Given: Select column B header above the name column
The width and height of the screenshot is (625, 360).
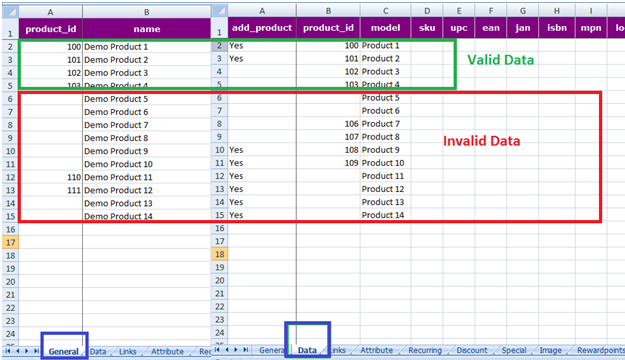Looking at the screenshot, I should click(147, 12).
